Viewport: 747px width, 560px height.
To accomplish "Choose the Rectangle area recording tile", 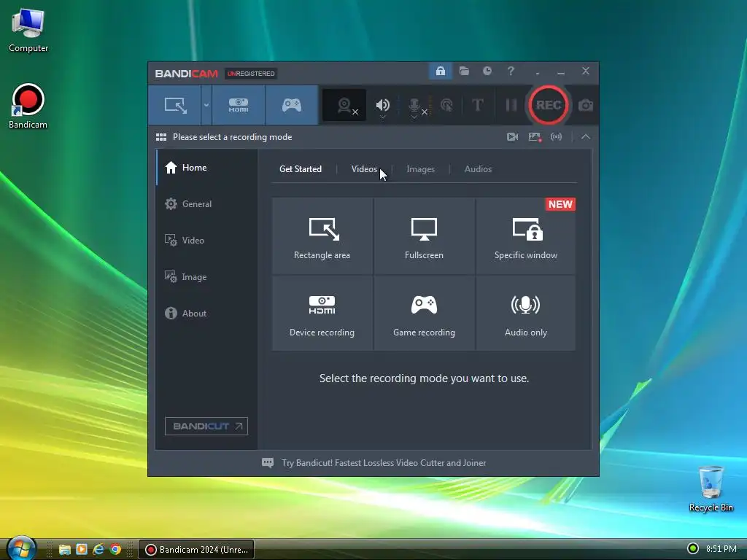I will (x=322, y=236).
